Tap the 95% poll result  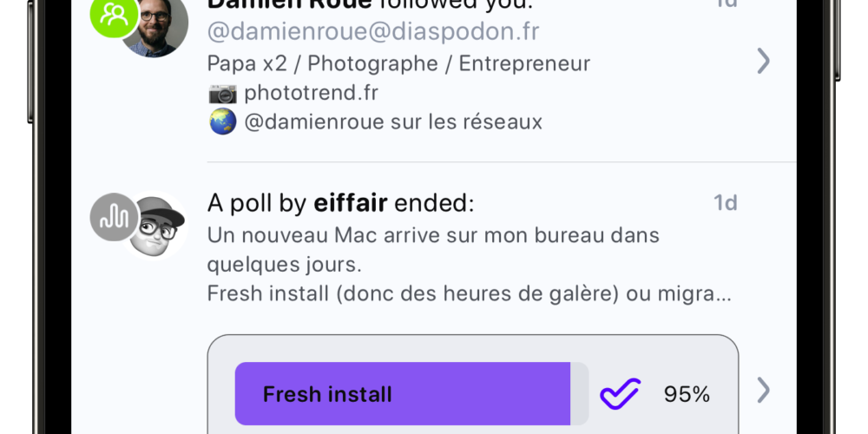(687, 394)
